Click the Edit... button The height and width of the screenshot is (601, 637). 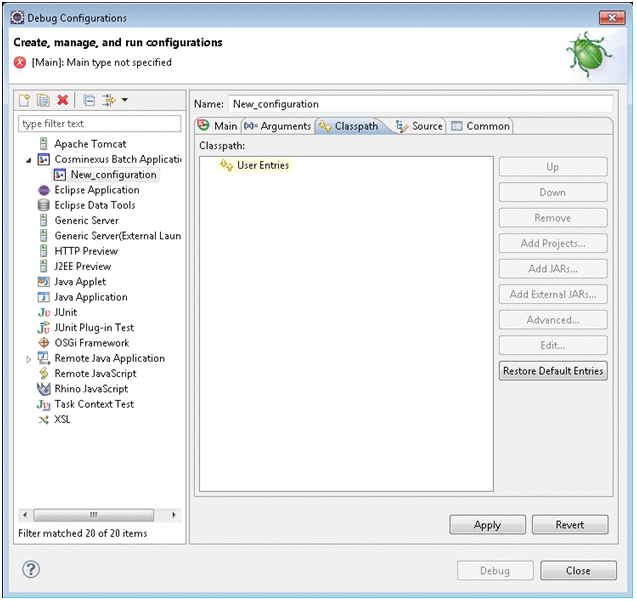pyautogui.click(x=553, y=345)
